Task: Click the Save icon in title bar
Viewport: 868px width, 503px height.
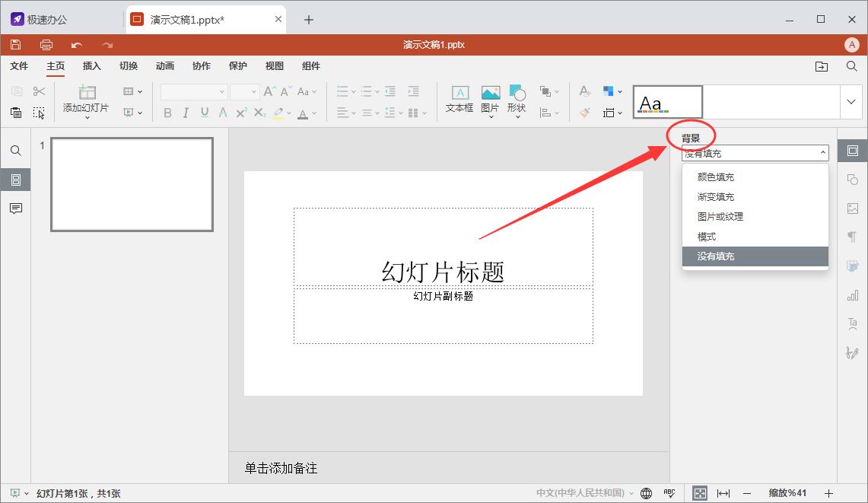Action: tap(15, 44)
